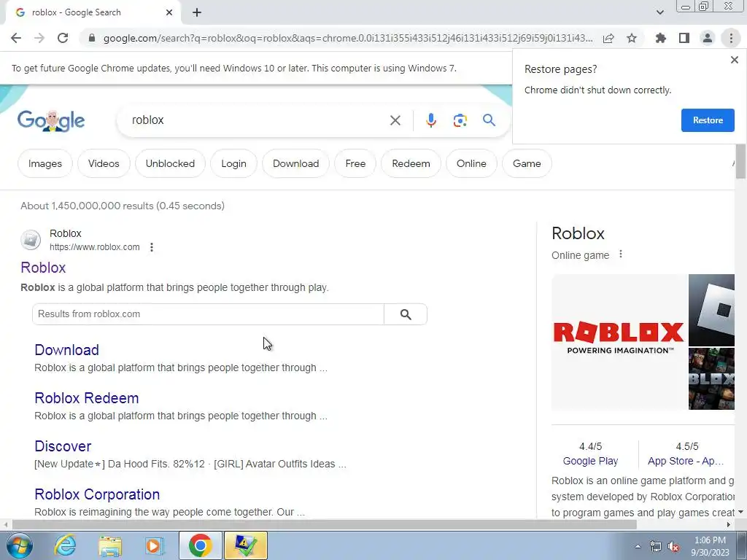The image size is (747, 560).
Task: Close the roblox - Google Search tab
Action: (x=169, y=12)
